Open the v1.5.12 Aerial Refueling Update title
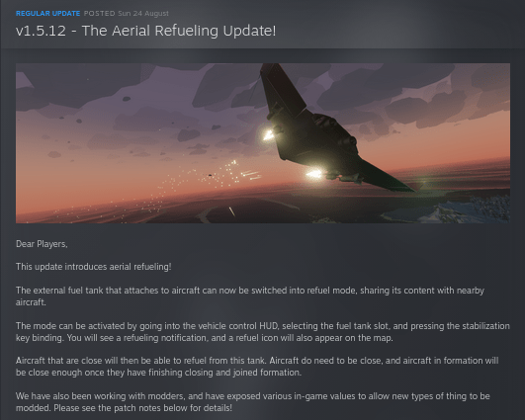The width and height of the screenshot is (525, 420). coord(146,31)
